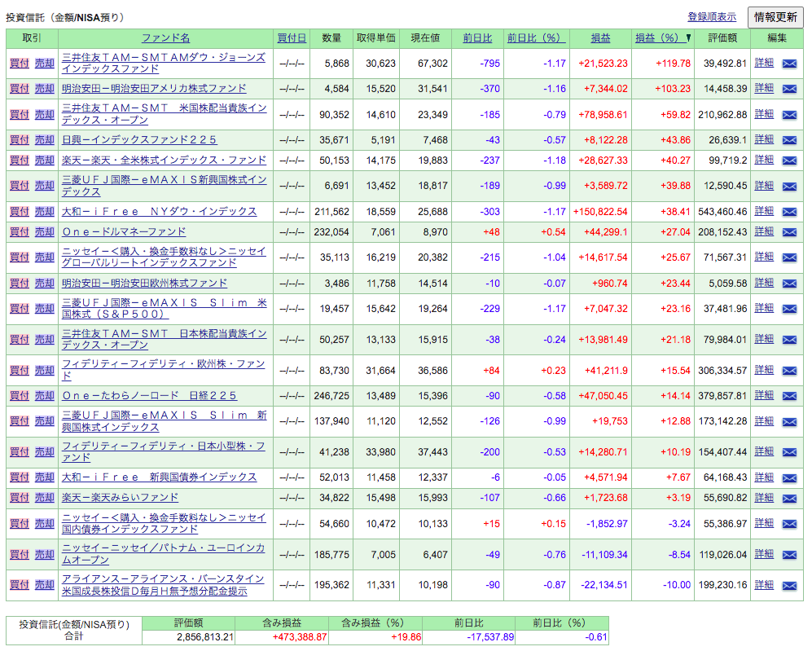Click envelope icon for ニッセイ/パトナム・ユーロインカム row
Image resolution: width=812 pixels, height=651 pixels.
(x=788, y=555)
